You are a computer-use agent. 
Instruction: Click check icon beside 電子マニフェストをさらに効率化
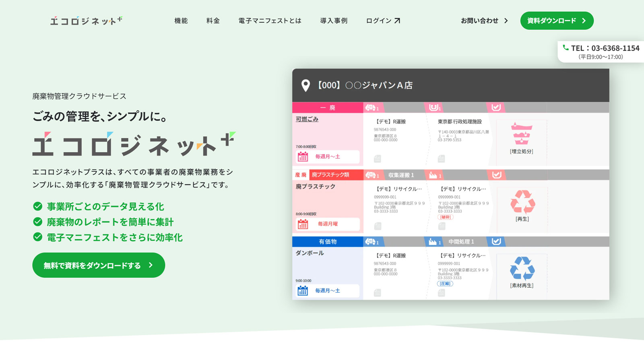point(37,237)
